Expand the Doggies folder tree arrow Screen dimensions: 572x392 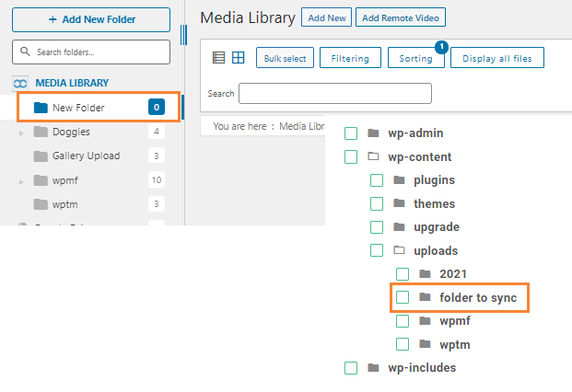(21, 133)
